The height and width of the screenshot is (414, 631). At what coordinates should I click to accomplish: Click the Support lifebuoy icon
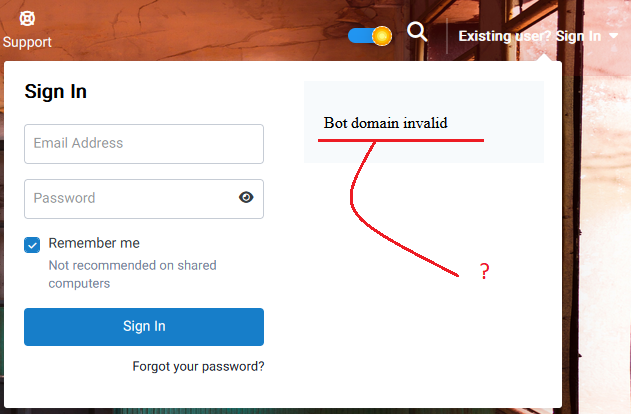[x=27, y=18]
